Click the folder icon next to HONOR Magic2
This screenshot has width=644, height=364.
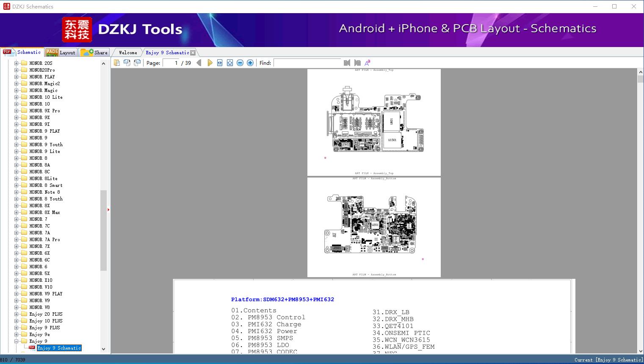24,83
